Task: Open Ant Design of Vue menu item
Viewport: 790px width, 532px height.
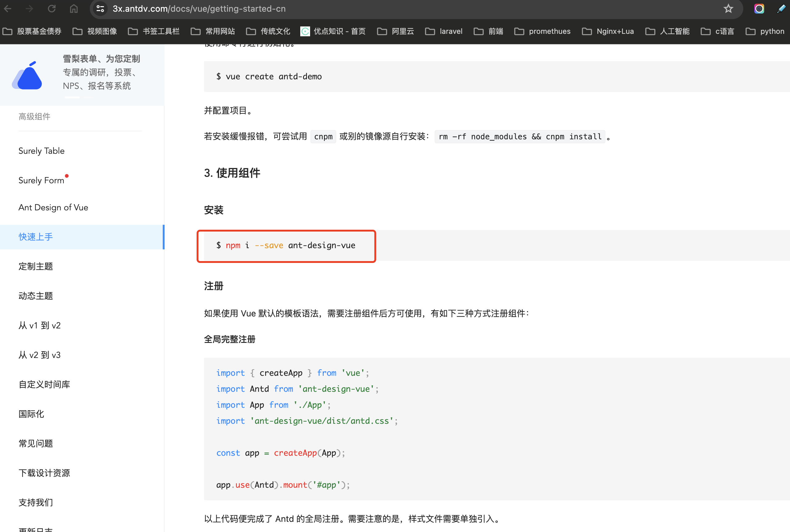Action: pyautogui.click(x=53, y=207)
